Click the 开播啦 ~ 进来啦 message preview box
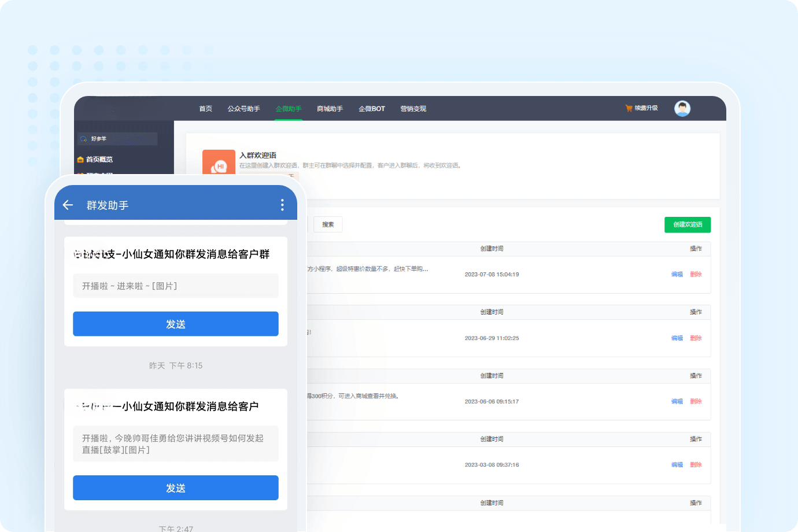The image size is (798, 532). 175,286
